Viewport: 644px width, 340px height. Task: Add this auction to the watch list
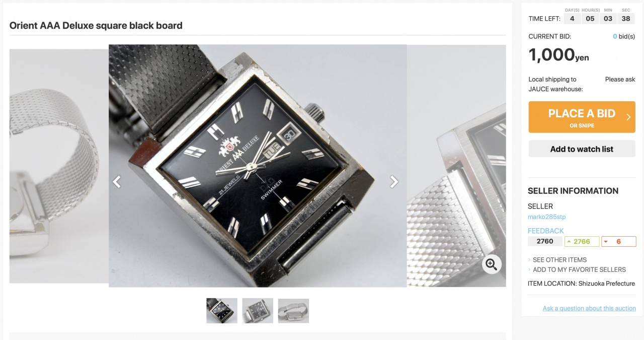point(582,149)
